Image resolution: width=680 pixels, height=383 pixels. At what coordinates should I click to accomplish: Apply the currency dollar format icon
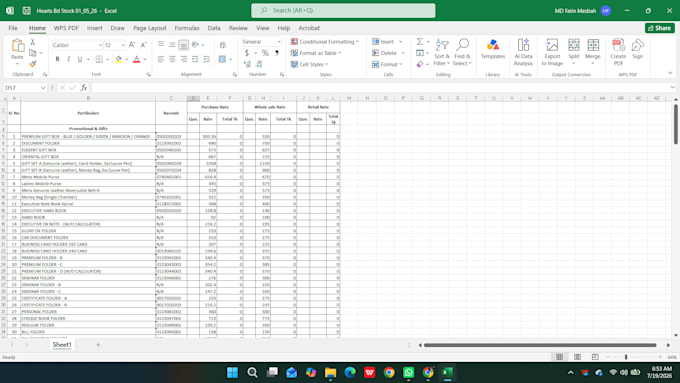point(247,53)
